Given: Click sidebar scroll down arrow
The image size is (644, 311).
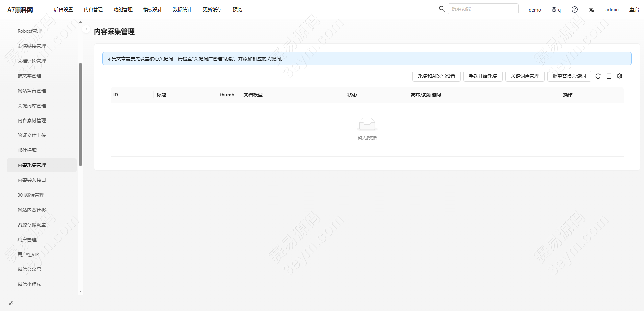Looking at the screenshot, I should pyautogui.click(x=80, y=291).
